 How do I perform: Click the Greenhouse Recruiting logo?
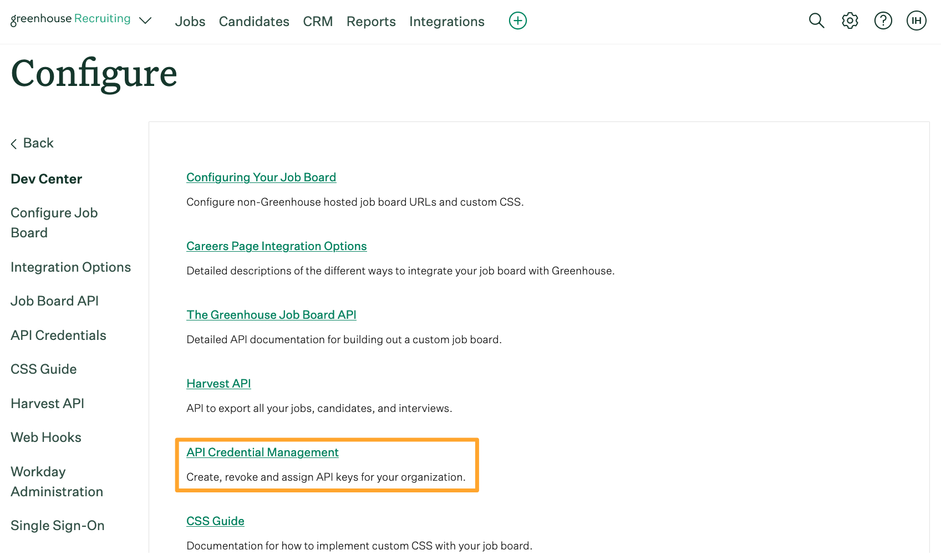pyautogui.click(x=70, y=19)
